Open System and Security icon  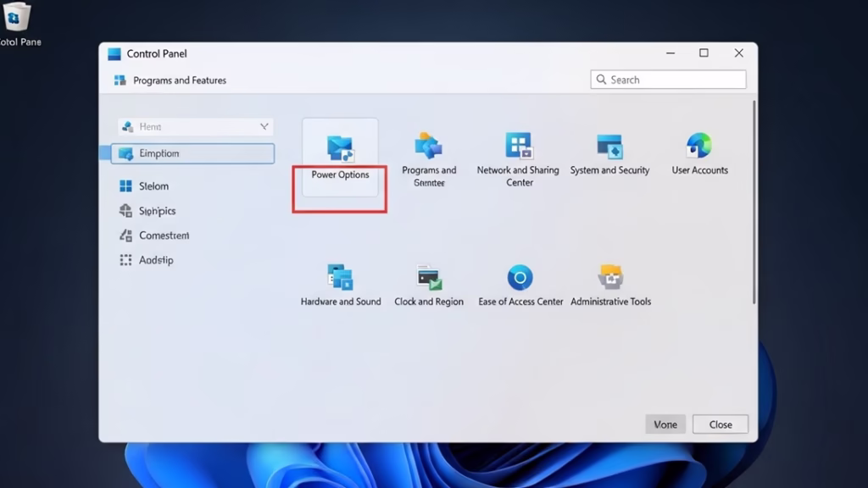pyautogui.click(x=609, y=147)
